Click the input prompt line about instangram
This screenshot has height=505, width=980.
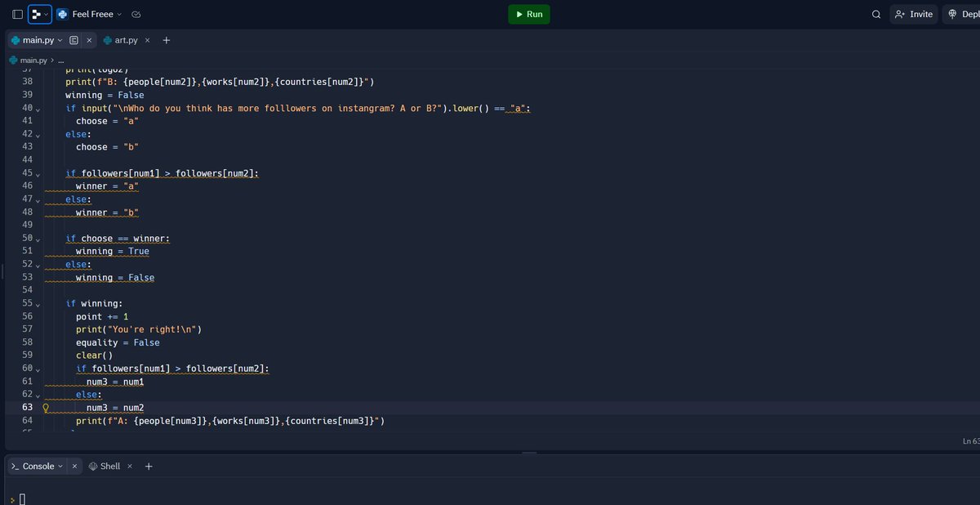tap(298, 109)
